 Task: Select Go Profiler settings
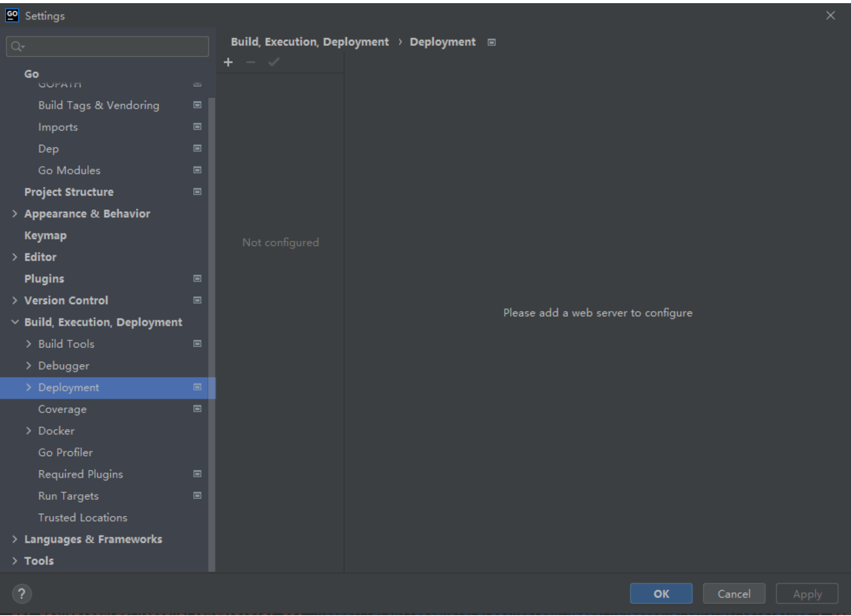[x=65, y=453]
